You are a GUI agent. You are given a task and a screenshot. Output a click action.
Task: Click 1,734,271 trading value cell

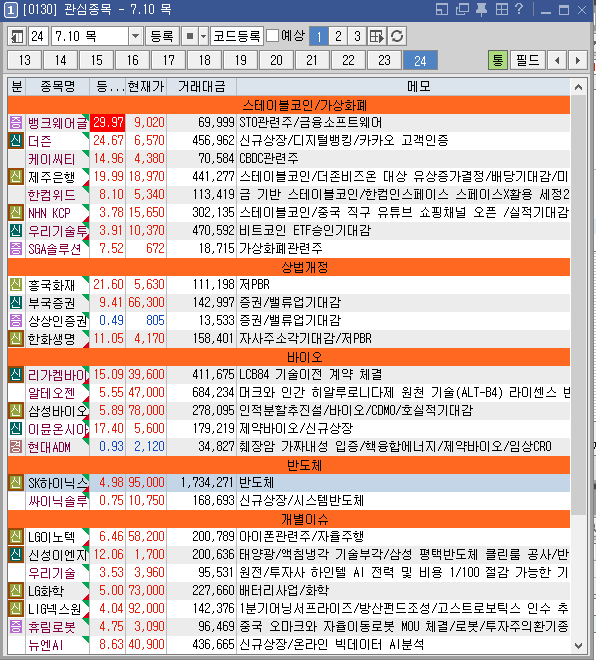(202, 483)
